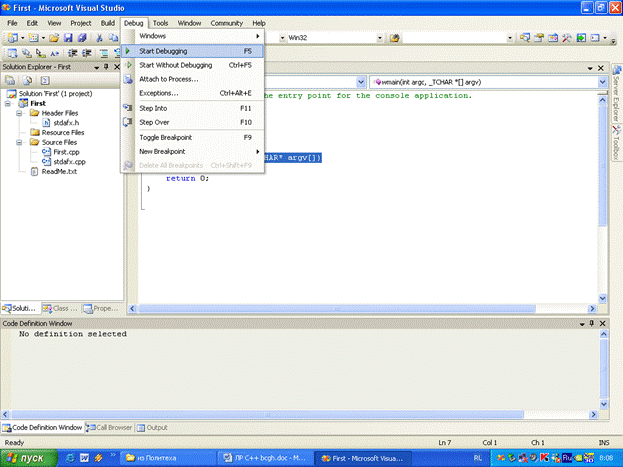Open the из Политеха folder taskbar button
This screenshot has height=467, width=623.
click(x=169, y=458)
